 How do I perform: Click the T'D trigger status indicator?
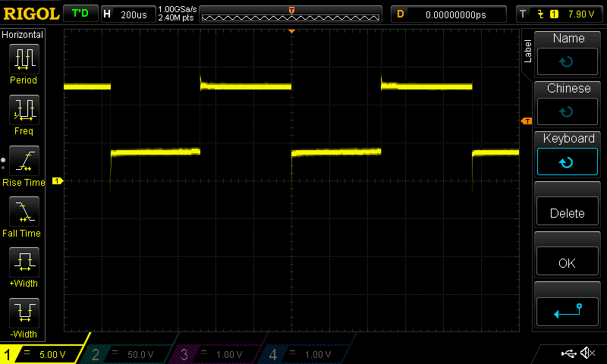click(x=80, y=14)
